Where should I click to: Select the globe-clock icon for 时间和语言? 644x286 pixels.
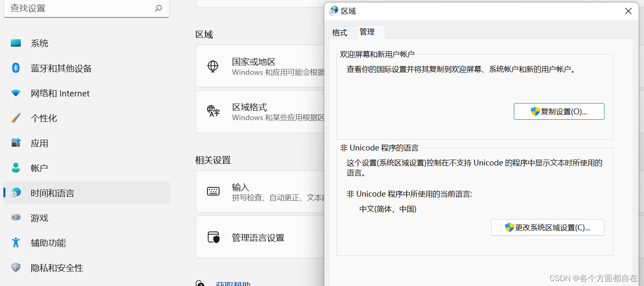click(x=16, y=192)
